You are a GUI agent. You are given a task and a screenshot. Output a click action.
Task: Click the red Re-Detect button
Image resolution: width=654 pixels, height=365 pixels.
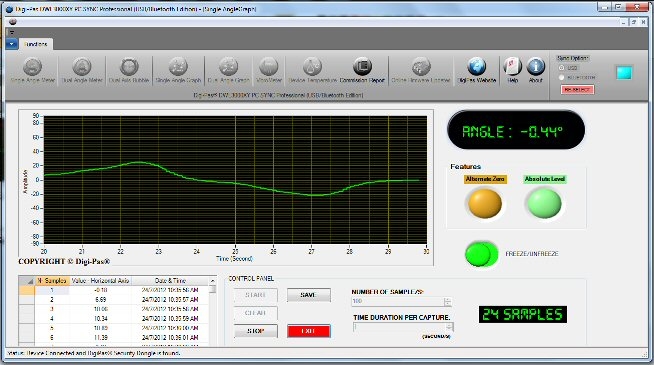coord(577,90)
